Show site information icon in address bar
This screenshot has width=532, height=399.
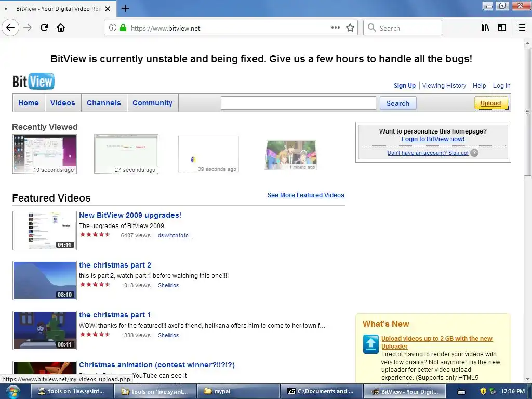tap(113, 28)
